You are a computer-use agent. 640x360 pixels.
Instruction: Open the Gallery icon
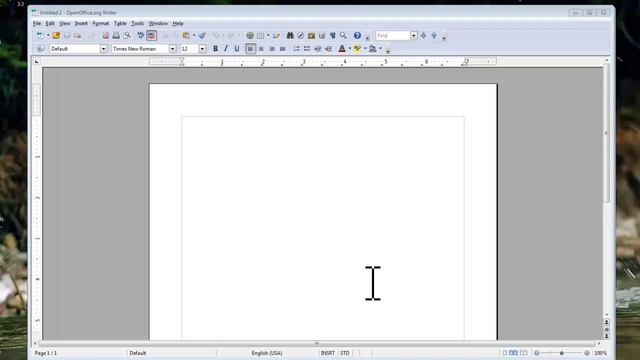pyautogui.click(x=311, y=36)
